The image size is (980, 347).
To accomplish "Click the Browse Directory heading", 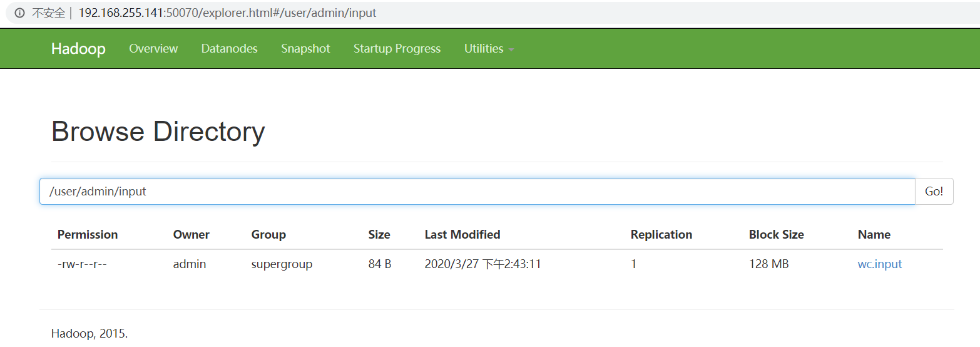I will (158, 132).
